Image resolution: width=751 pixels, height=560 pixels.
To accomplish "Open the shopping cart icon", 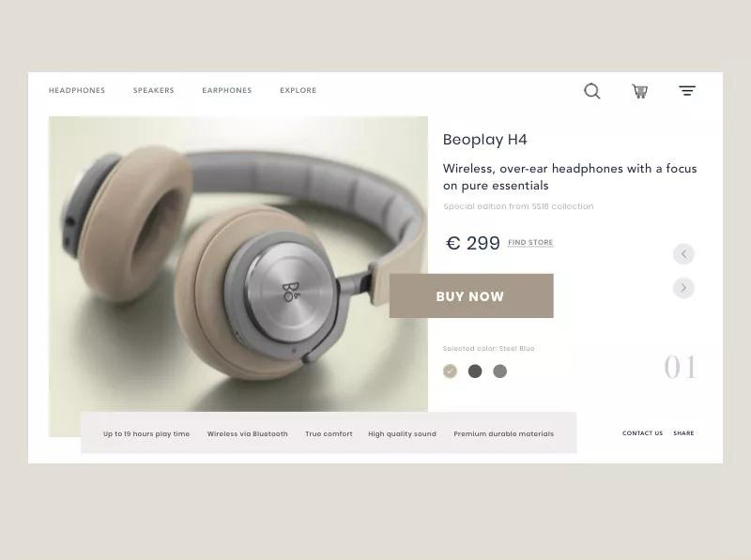I will click(640, 91).
